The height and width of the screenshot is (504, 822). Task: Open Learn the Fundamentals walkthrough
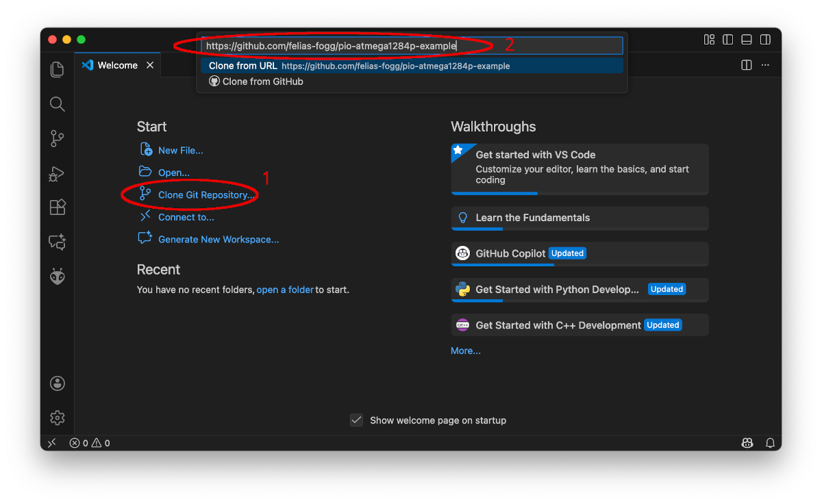[x=580, y=218]
